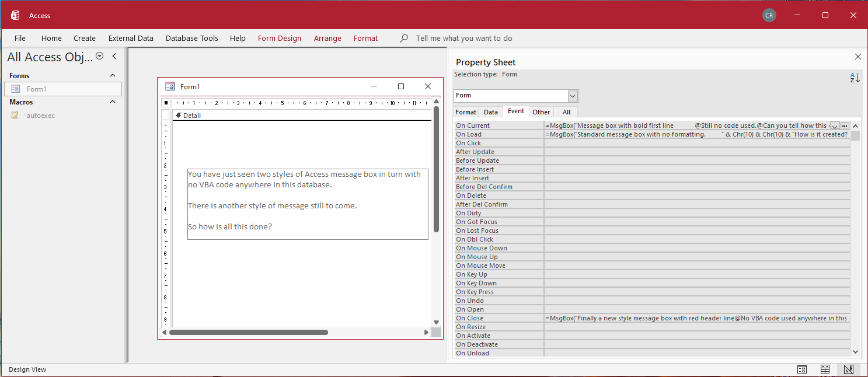Click the empty On Click property field
The image size is (868, 377).
click(697, 143)
